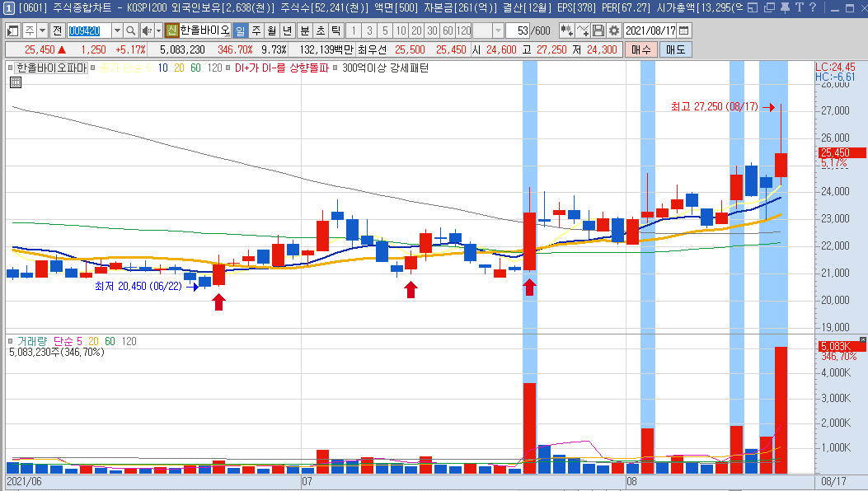Open help with the question mark icon
This screenshot has width=868, height=491.
tap(812, 7)
